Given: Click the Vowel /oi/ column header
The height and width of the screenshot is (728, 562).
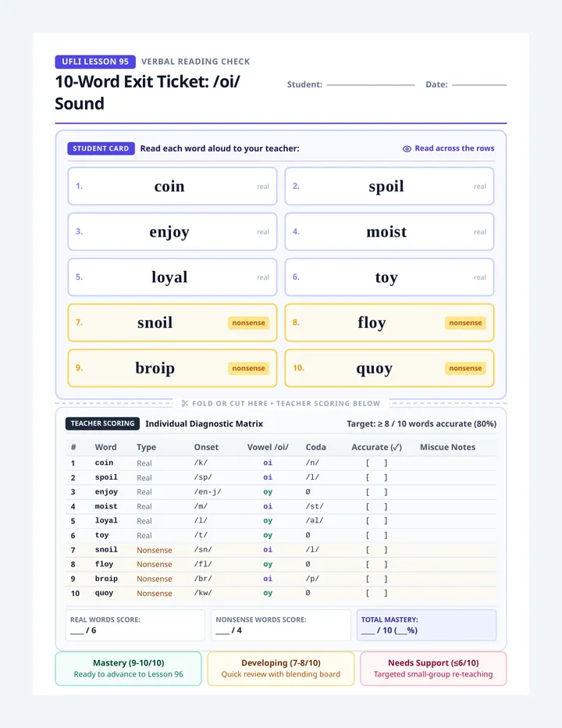Looking at the screenshot, I should point(268,447).
